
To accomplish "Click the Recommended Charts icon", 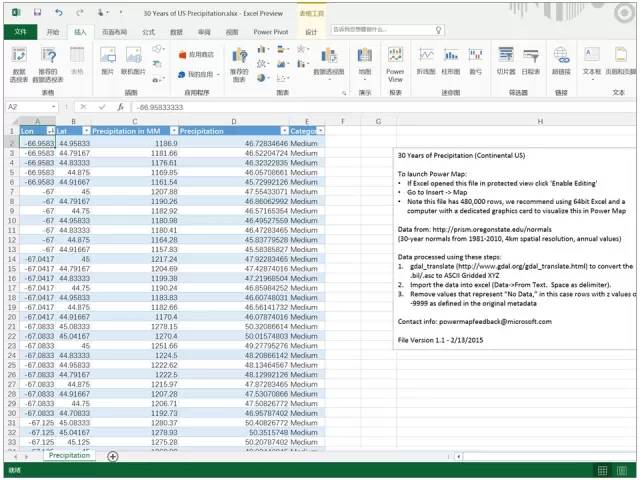I will pyautogui.click(x=239, y=64).
